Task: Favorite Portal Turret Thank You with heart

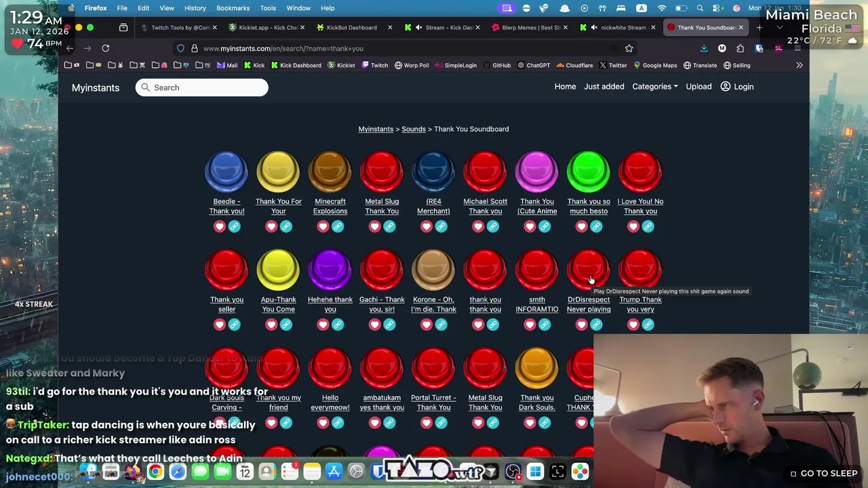Action: pyautogui.click(x=426, y=423)
